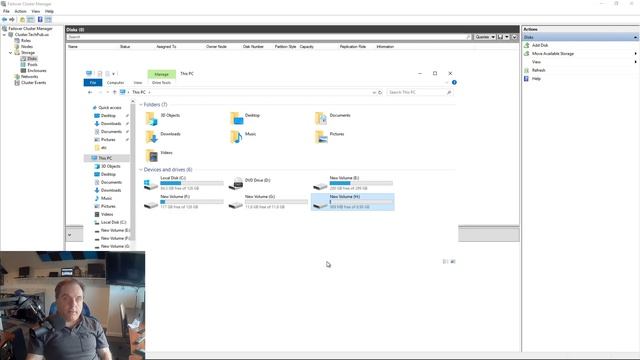Click the Manage contextual tab
The width and height of the screenshot is (640, 360).
click(x=162, y=74)
